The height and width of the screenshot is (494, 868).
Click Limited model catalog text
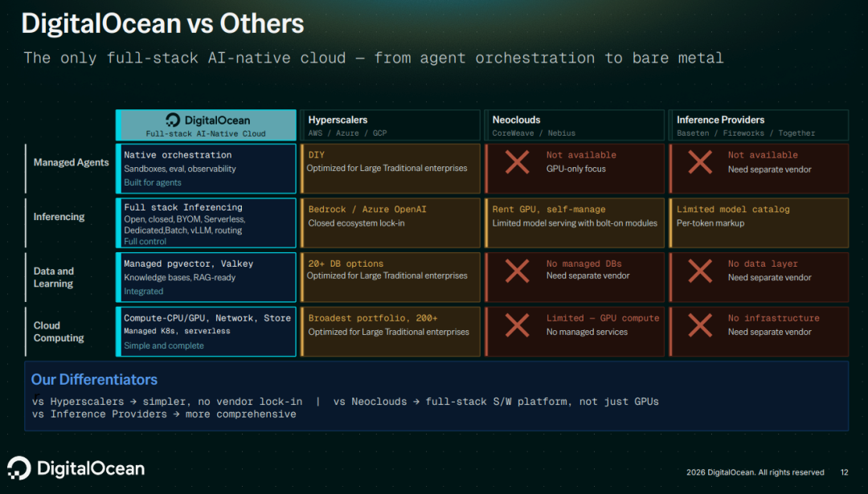pyautogui.click(x=733, y=210)
